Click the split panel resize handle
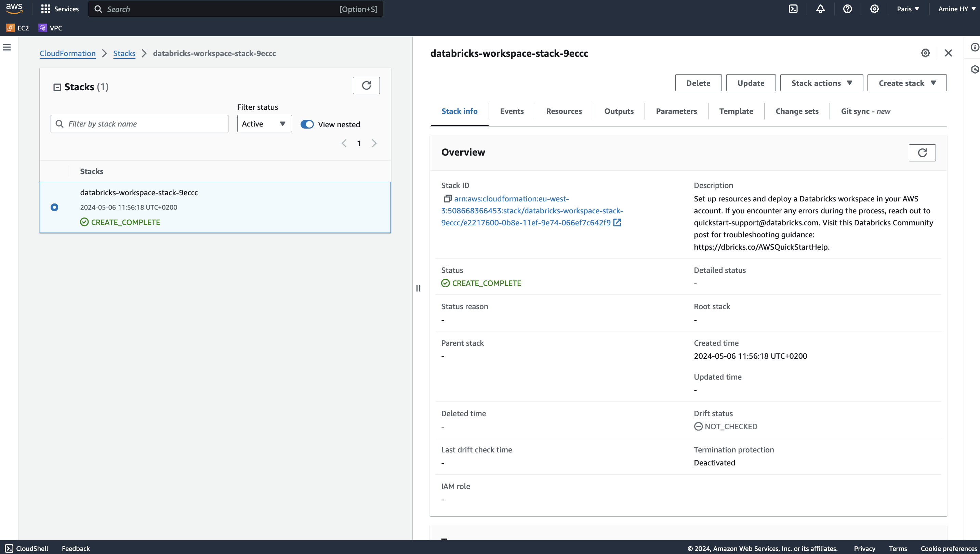Screen dimensions: 980x554 (419, 288)
